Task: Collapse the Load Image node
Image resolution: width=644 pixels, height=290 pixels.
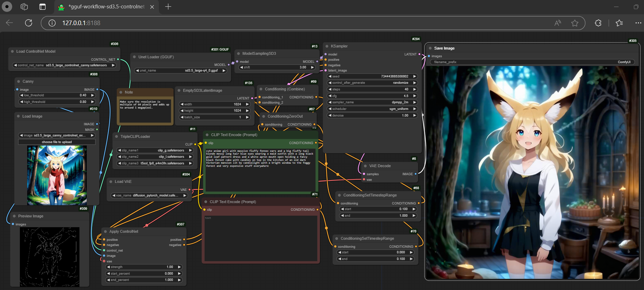Action: (x=18, y=116)
